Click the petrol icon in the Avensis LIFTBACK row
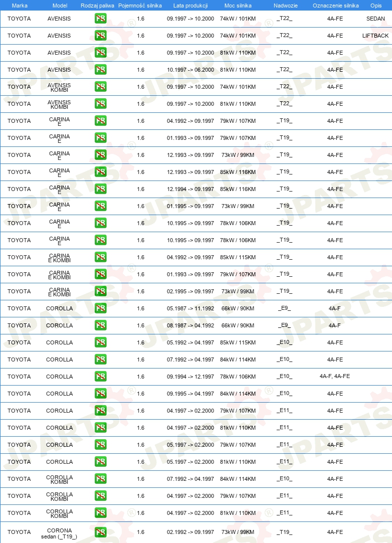 click(100, 35)
